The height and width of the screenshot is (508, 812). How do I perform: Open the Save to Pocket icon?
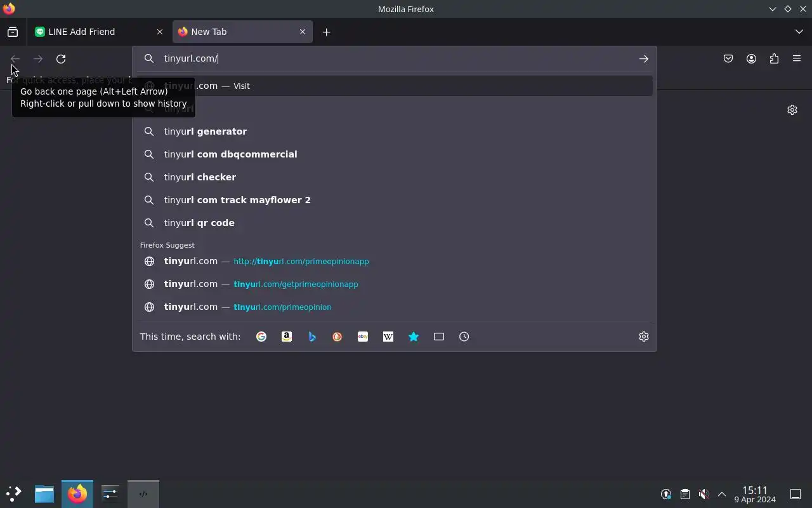click(x=728, y=59)
